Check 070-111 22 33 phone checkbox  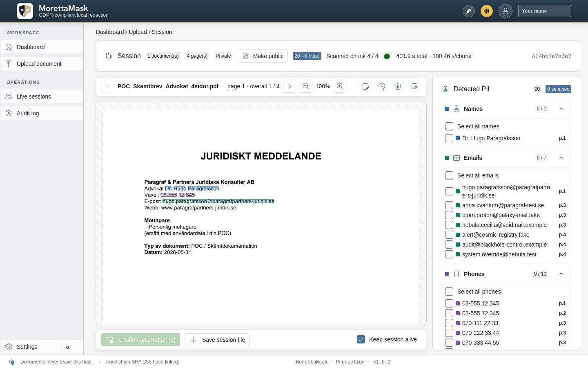pyautogui.click(x=449, y=323)
